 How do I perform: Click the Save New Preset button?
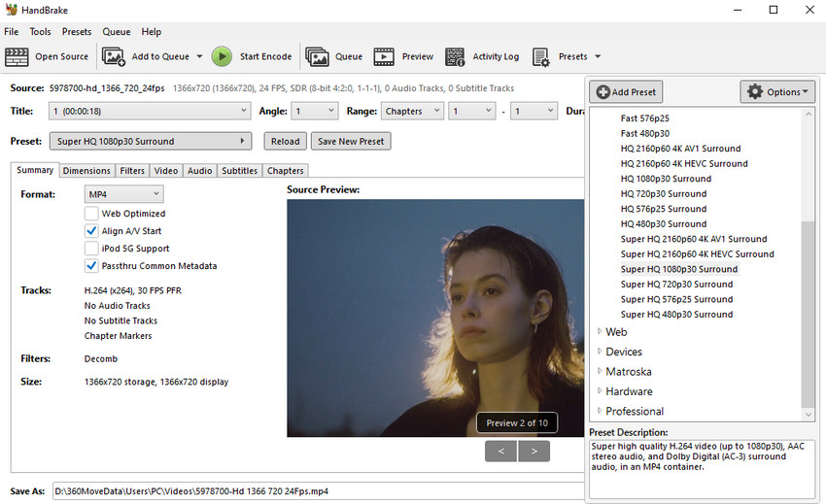[351, 141]
